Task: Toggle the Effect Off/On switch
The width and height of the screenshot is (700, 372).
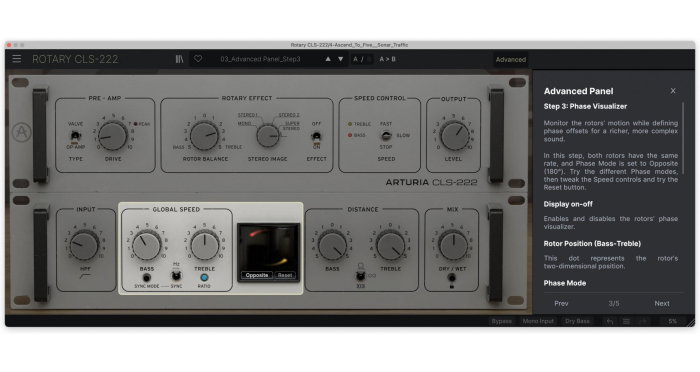Action: pos(316,136)
